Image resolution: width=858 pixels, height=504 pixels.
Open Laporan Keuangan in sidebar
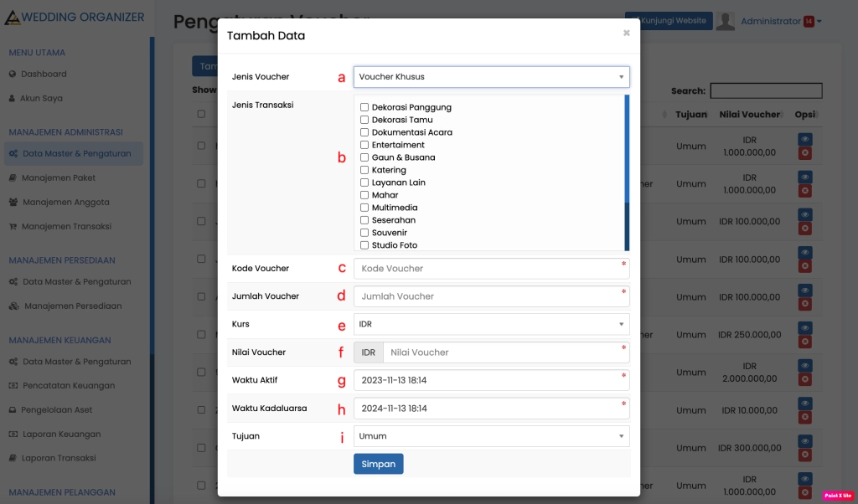point(60,434)
